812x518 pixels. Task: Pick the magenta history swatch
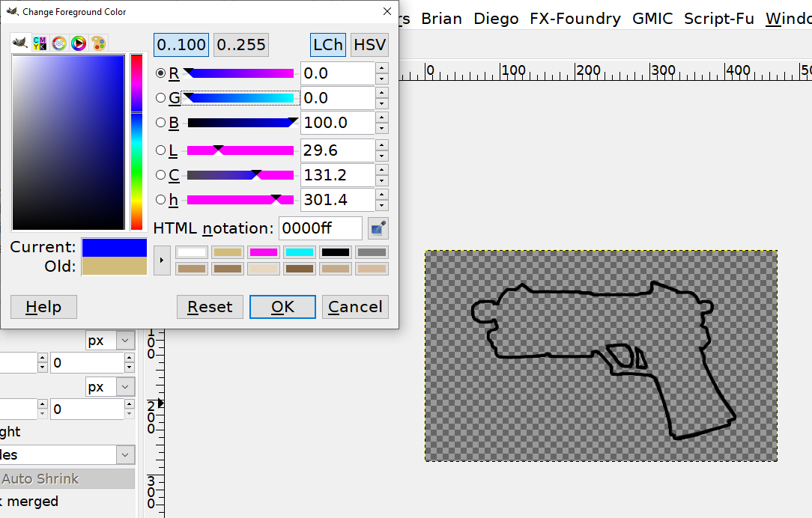point(264,252)
